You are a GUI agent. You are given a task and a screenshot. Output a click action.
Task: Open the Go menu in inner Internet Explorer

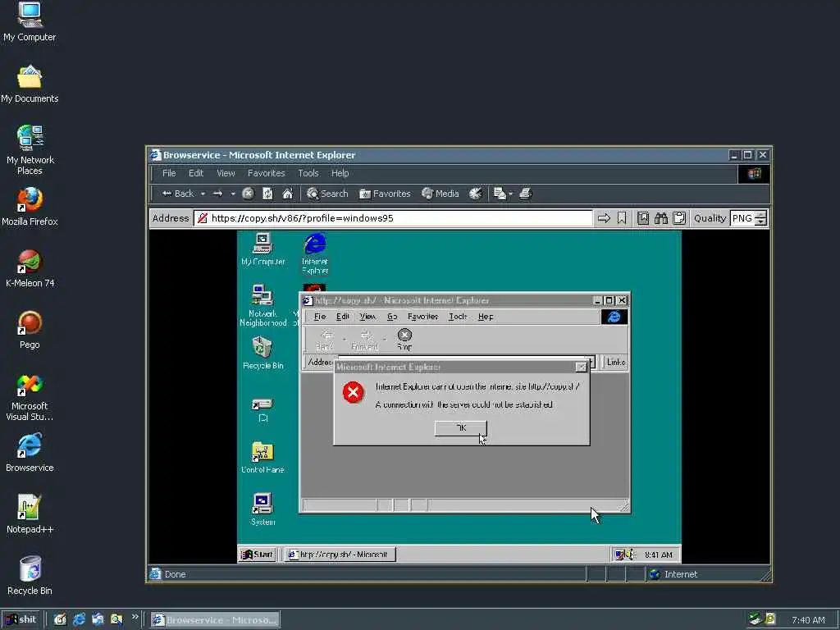click(392, 317)
